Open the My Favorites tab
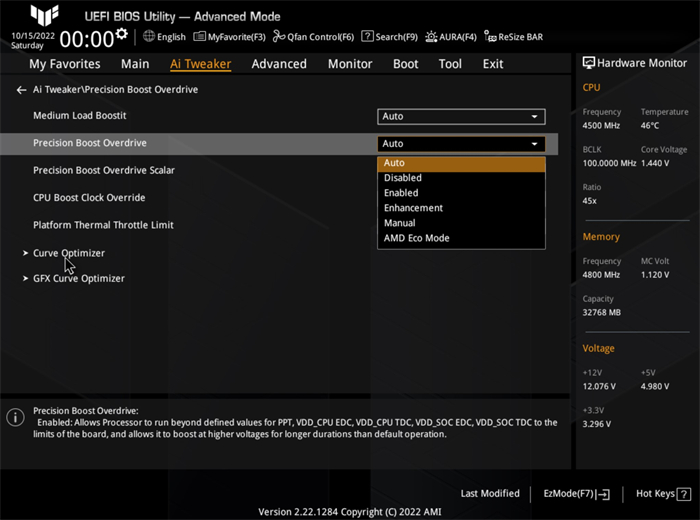700x520 pixels. tap(65, 64)
